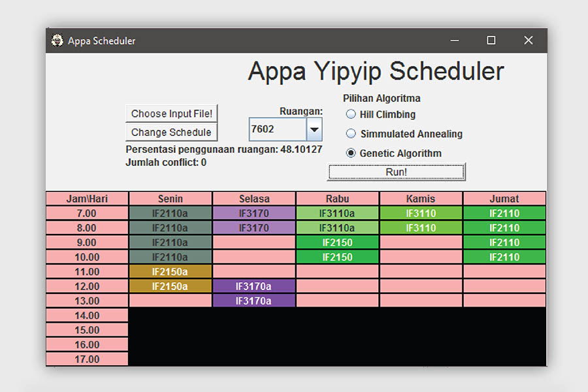Viewport: 588px width, 392px height.
Task: Select the IF2150a cell at 11.00 Senin
Action: click(171, 272)
